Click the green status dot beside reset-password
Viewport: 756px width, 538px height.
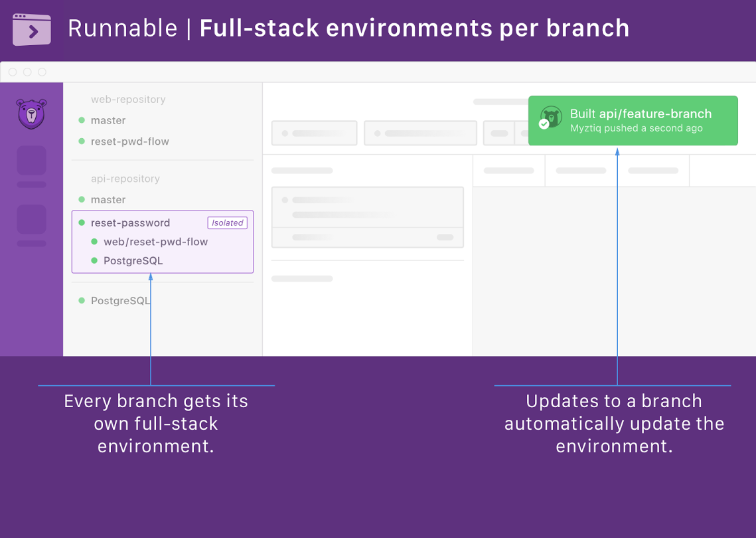coord(82,223)
